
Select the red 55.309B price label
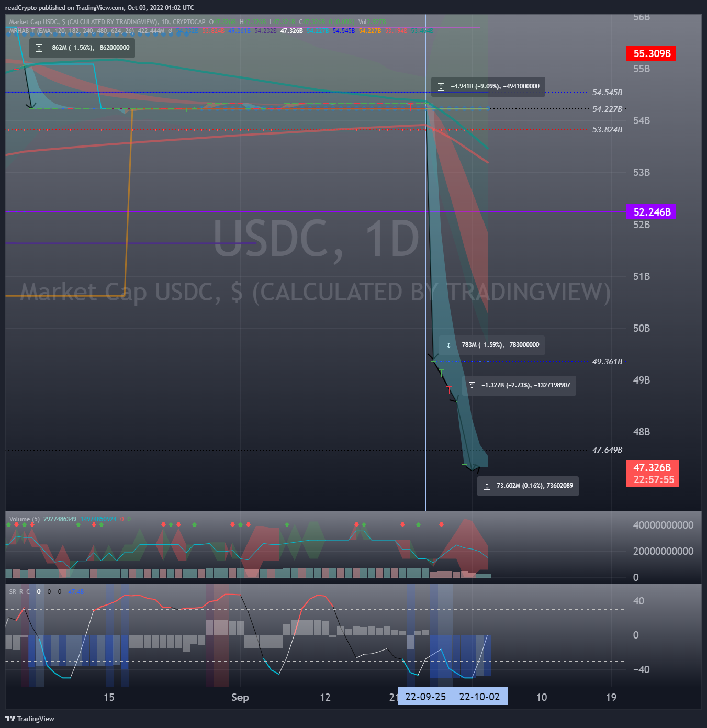pos(651,53)
